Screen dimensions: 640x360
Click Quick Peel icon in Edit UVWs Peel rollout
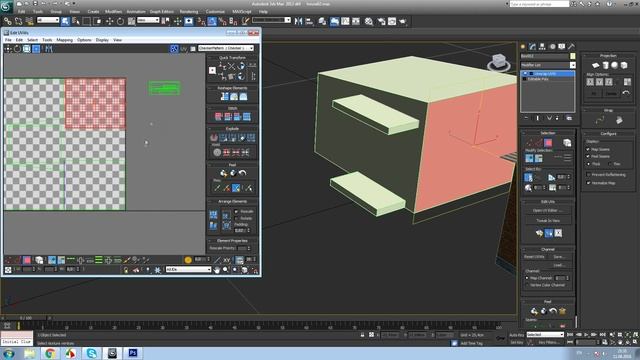pos(223,173)
